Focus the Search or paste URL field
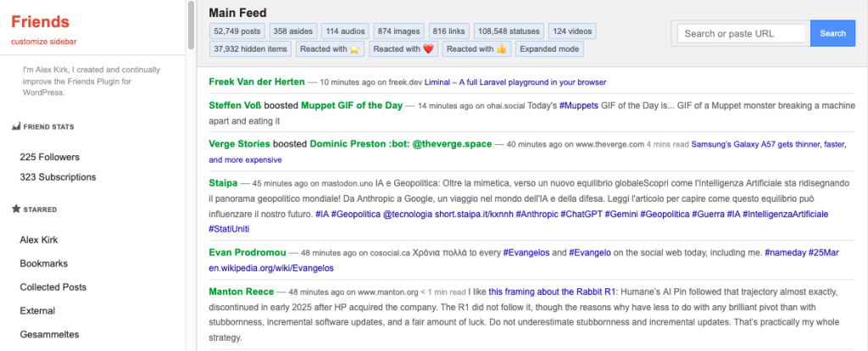This screenshot has width=868, height=351. 743,33
